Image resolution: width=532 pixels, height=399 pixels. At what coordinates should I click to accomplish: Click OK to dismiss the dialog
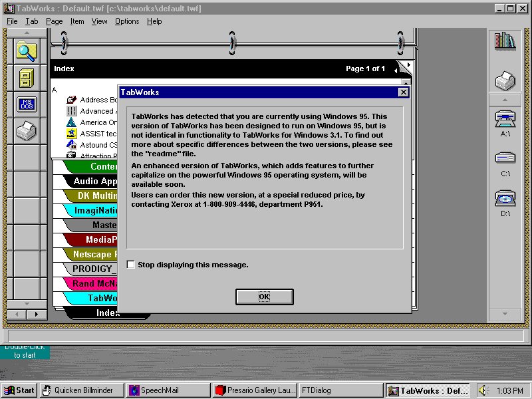[264, 297]
